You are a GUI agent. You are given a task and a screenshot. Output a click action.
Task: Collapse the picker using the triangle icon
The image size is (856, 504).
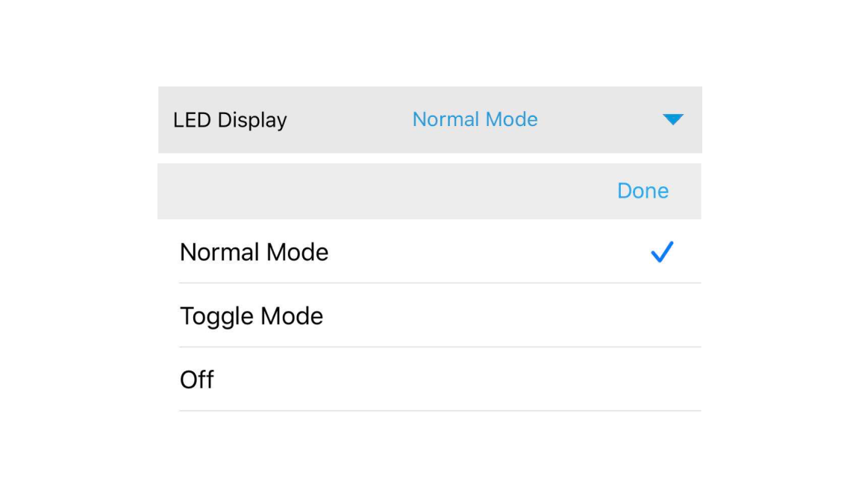click(672, 119)
